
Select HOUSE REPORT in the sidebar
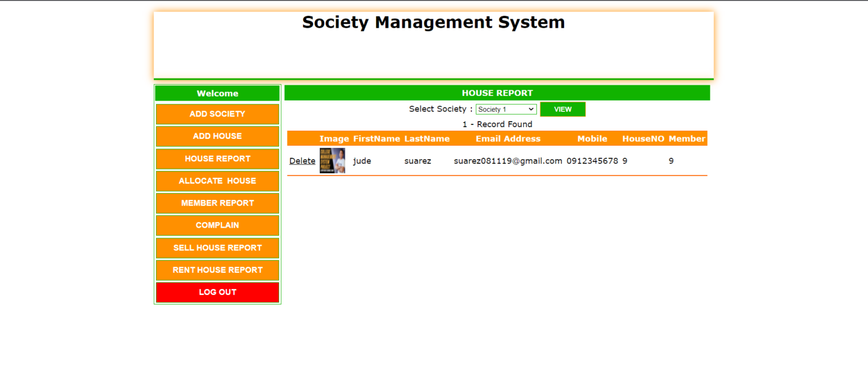(217, 159)
